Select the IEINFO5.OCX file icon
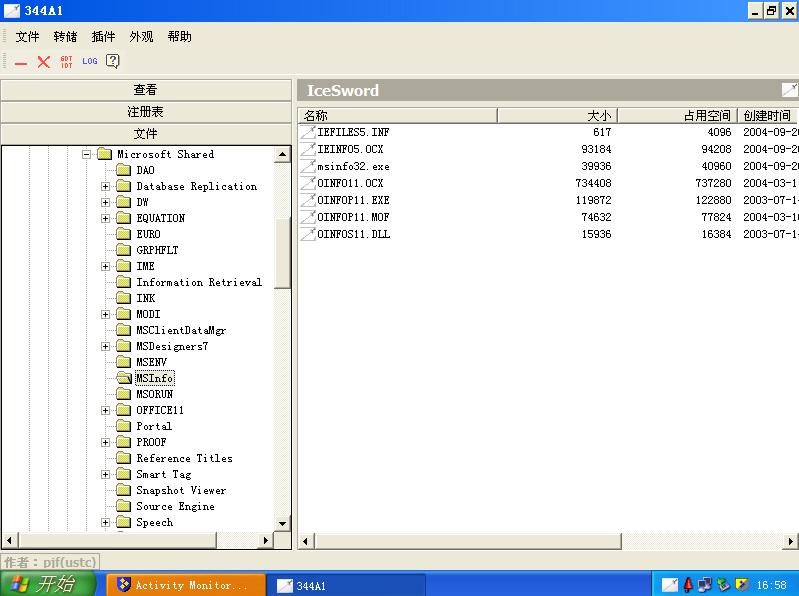The image size is (799, 596). (308, 149)
